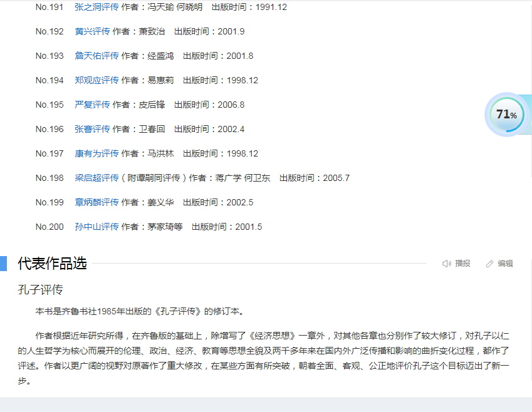Click the text （附谭嗣同评传）
Image resolution: width=532 pixels, height=412 pixels.
point(154,178)
